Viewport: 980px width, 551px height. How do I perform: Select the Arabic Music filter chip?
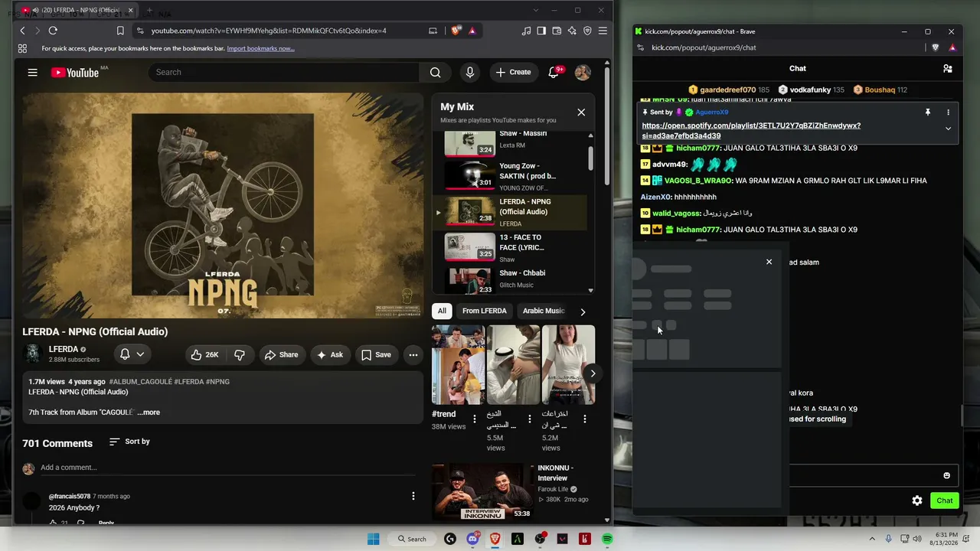(544, 311)
